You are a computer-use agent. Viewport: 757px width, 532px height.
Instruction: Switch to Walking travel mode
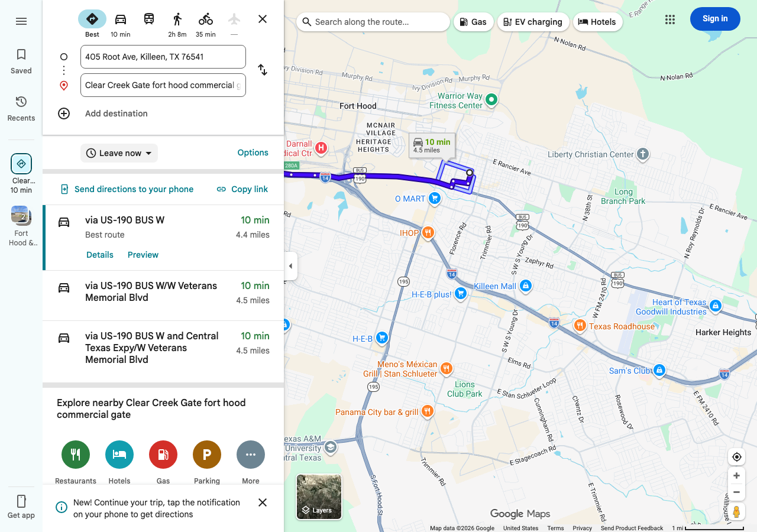tap(177, 24)
